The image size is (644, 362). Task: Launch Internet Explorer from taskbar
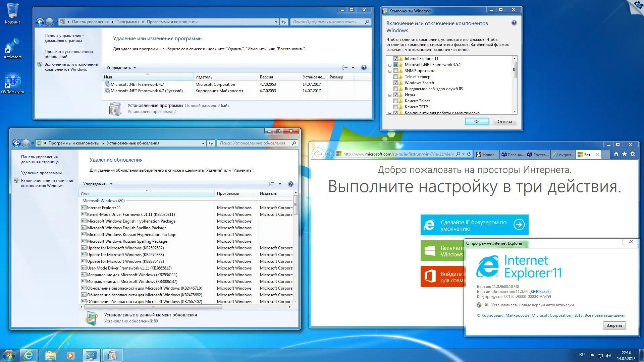click(x=29, y=355)
